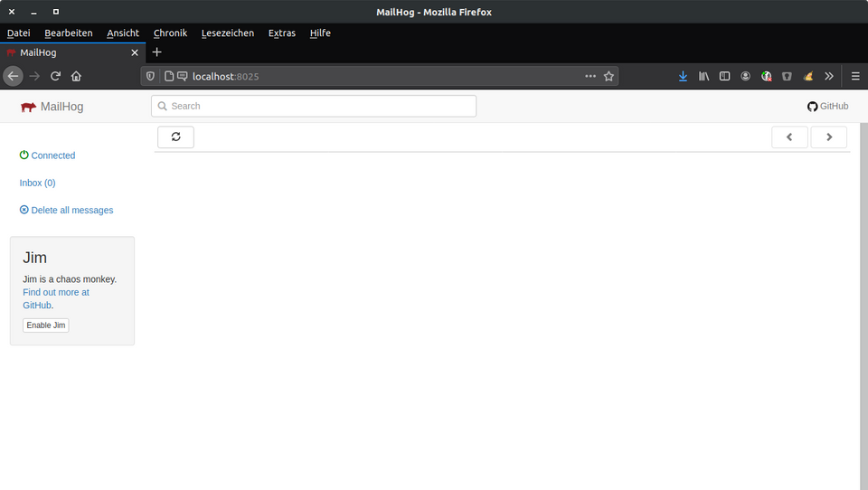The image size is (868, 490).
Task: Select the MailHog browser tab
Action: pos(72,52)
